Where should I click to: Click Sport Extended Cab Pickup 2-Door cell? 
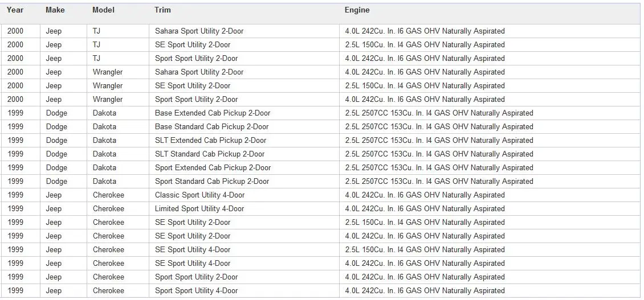pos(213,168)
